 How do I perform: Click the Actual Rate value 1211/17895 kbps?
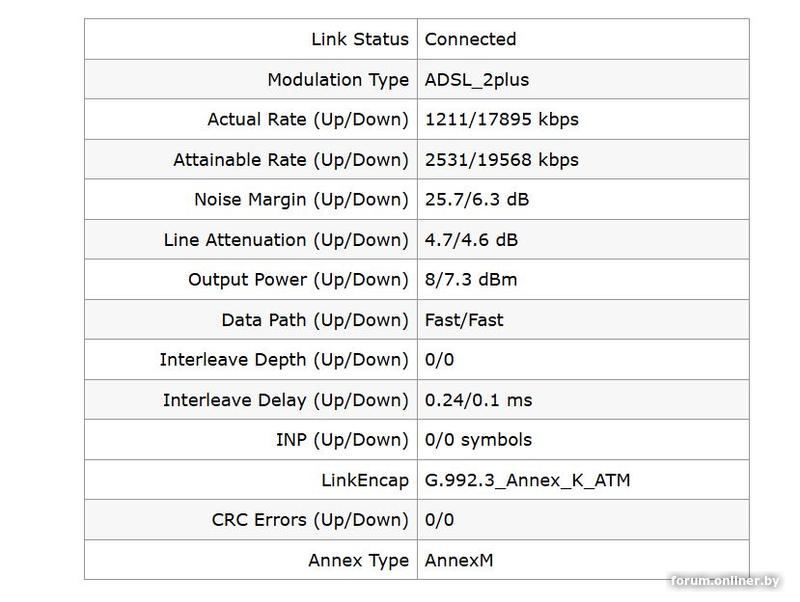[x=501, y=119]
